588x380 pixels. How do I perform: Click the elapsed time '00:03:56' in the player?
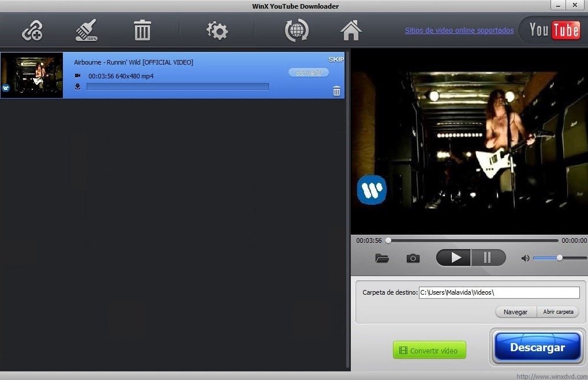tap(369, 240)
